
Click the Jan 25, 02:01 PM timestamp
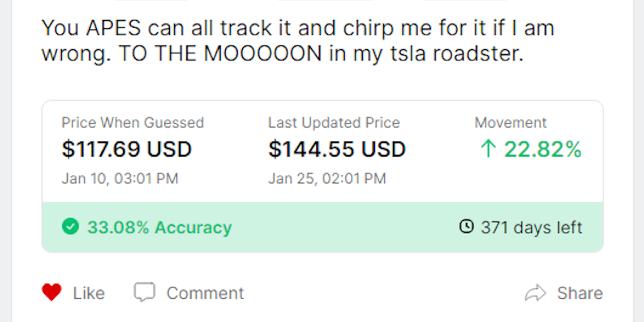327,179
